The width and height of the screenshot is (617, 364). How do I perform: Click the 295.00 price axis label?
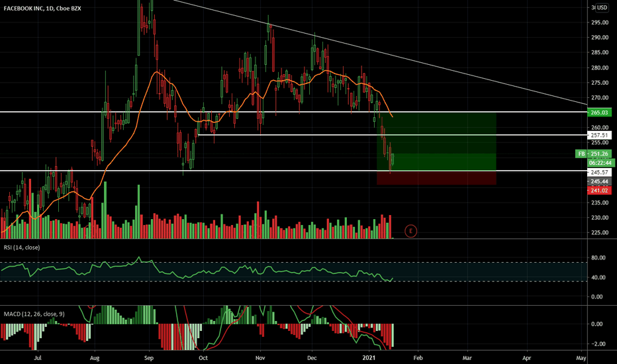coord(600,23)
